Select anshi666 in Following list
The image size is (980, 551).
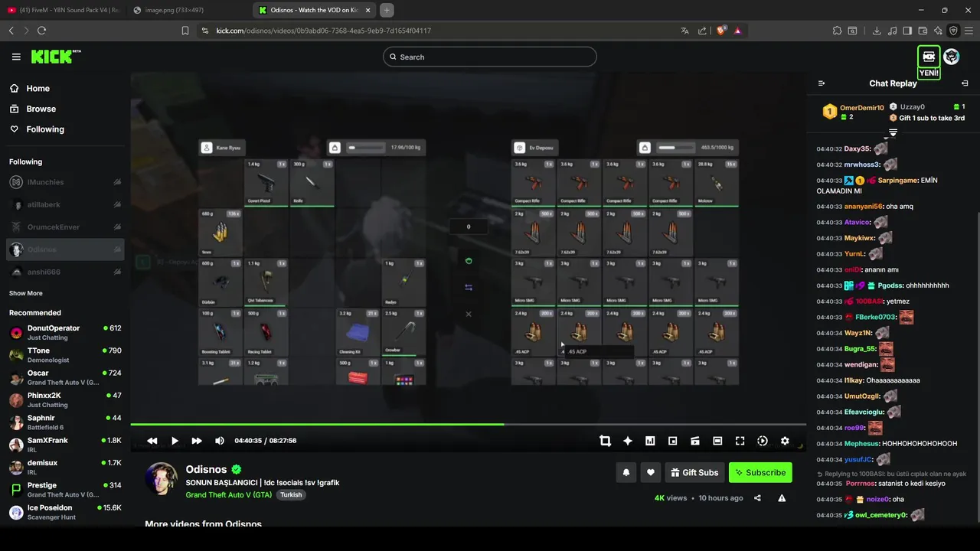(65, 272)
